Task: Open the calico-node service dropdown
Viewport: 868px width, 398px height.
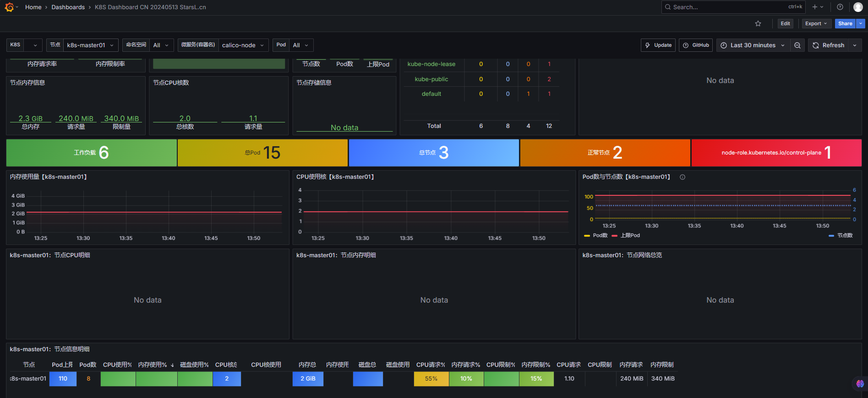Action: click(x=243, y=45)
